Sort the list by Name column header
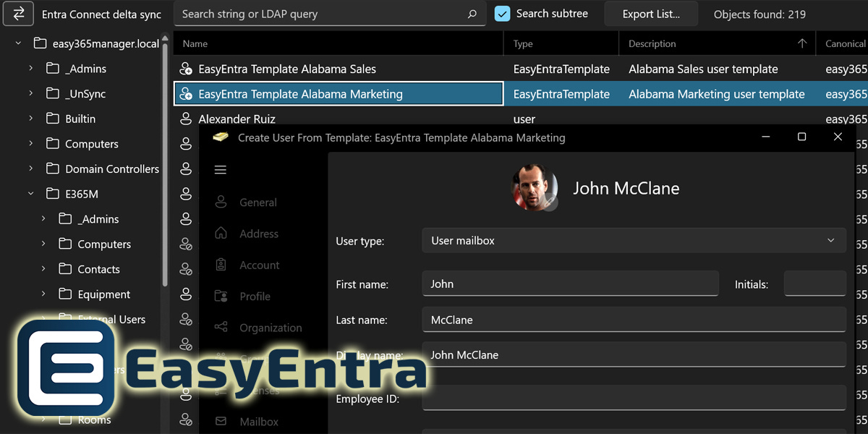This screenshot has width=868, height=434. pyautogui.click(x=339, y=43)
